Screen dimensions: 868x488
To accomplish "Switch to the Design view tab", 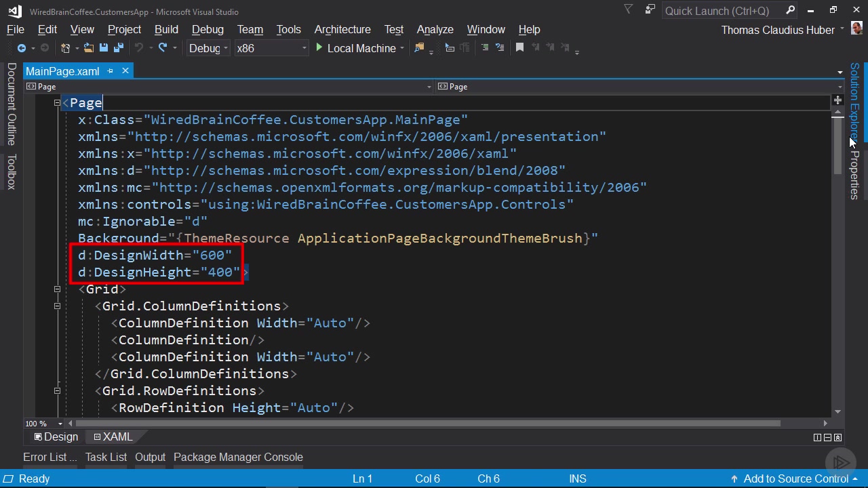I will coord(56,437).
